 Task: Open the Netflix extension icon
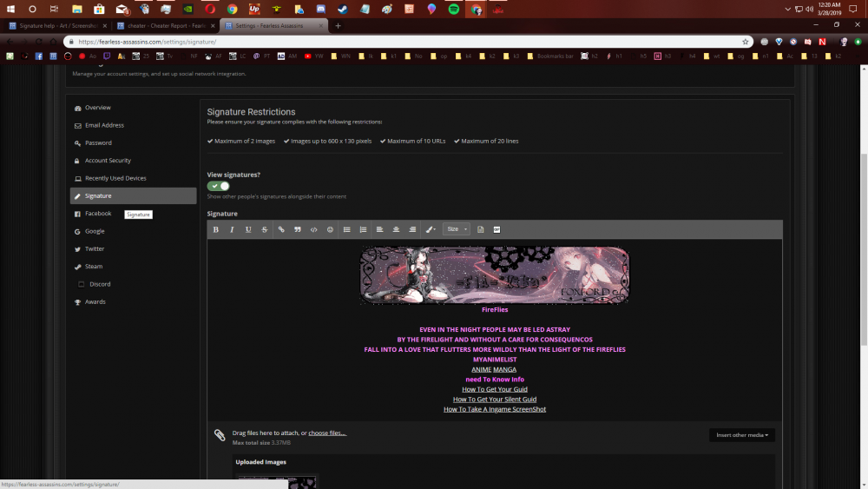pos(822,42)
